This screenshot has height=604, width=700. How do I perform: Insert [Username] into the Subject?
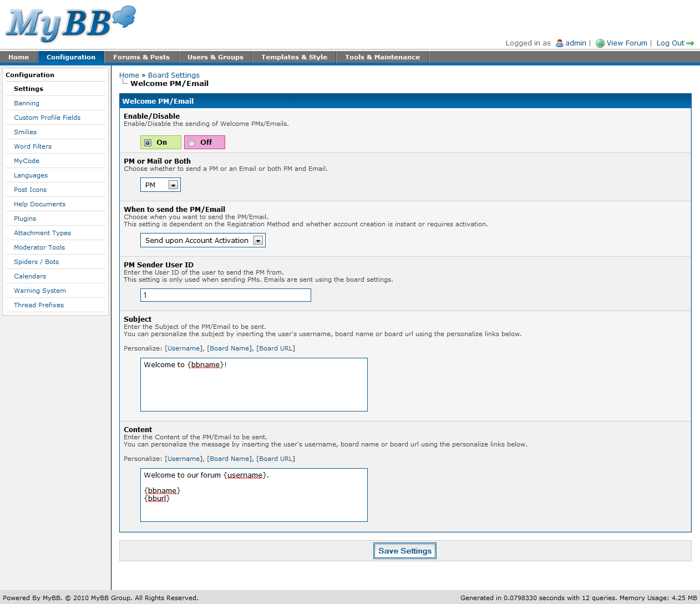tap(184, 348)
